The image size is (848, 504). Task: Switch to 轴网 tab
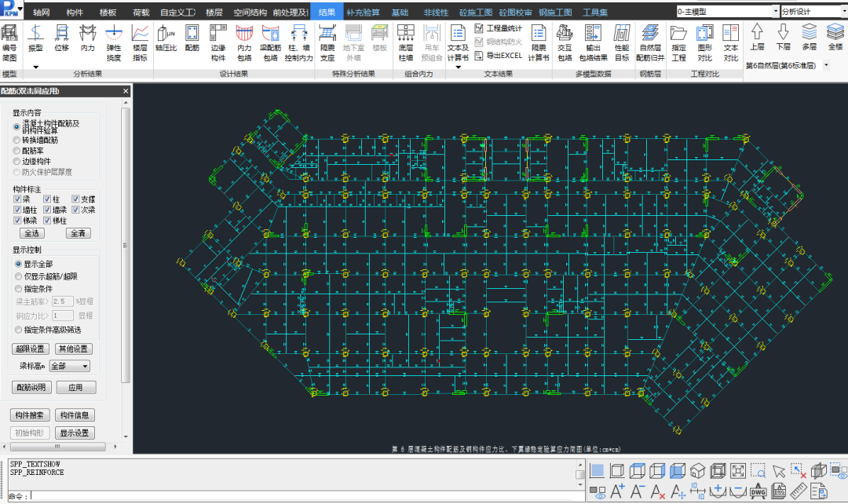pos(41,12)
